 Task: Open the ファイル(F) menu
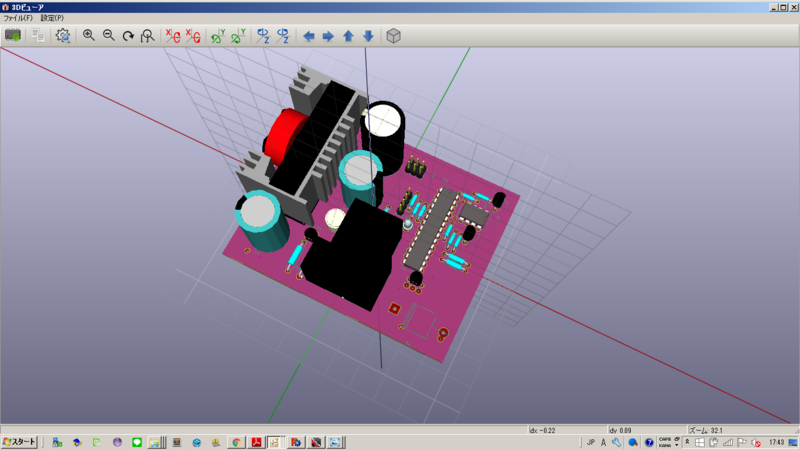[x=18, y=18]
